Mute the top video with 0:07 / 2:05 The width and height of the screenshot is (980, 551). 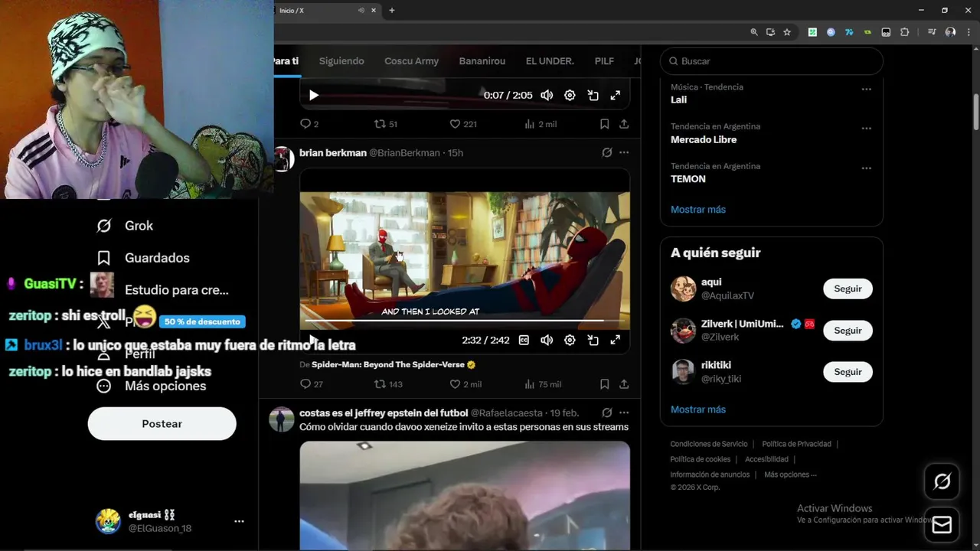[547, 96]
